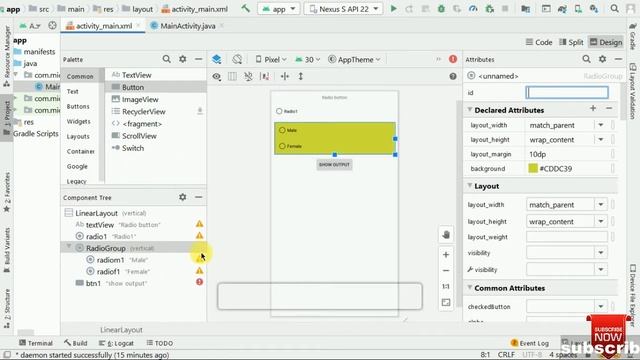Image resolution: width=640 pixels, height=360 pixels.
Task: Collapse the Layout attributes section
Action: 469,186
